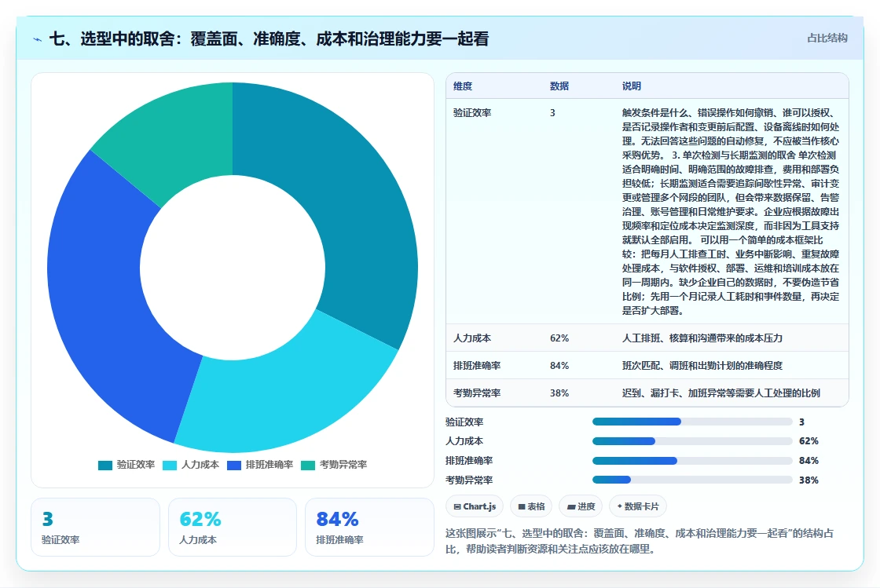Select the 表格 tag chip

531,506
